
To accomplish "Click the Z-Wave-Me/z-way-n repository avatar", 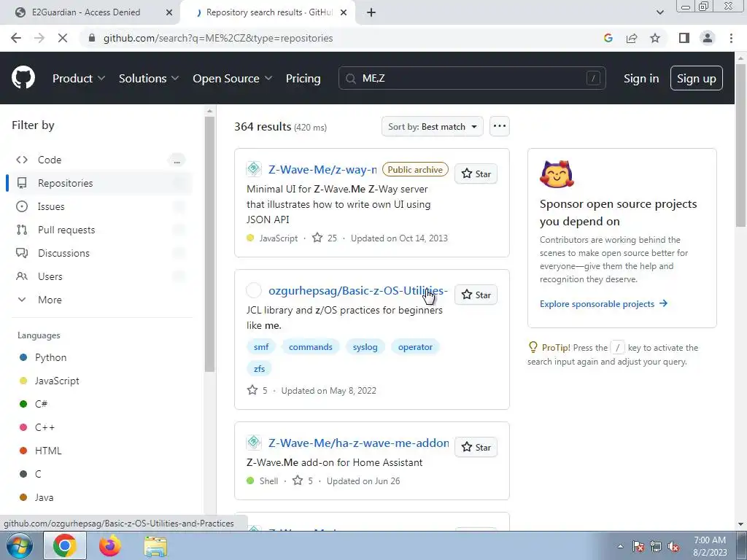I will pos(254,169).
